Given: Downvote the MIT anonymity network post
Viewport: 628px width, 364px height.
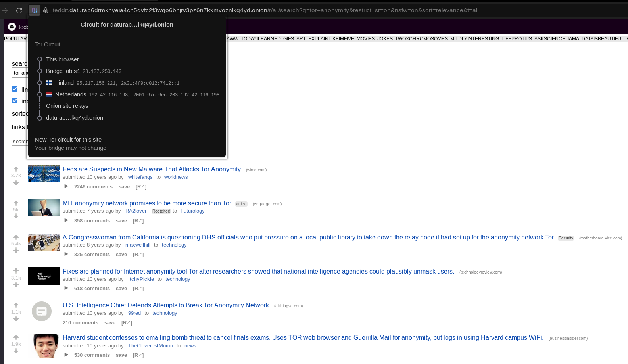Looking at the screenshot, I should pyautogui.click(x=16, y=216).
